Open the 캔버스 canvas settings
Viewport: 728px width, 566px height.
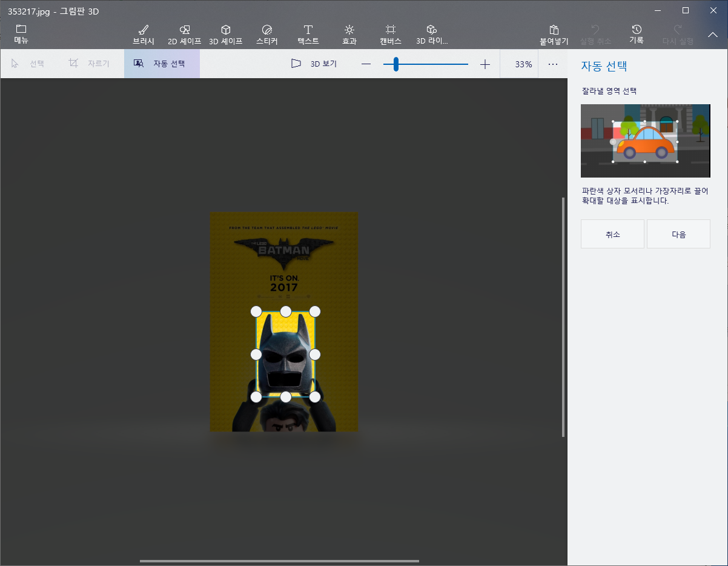391,35
